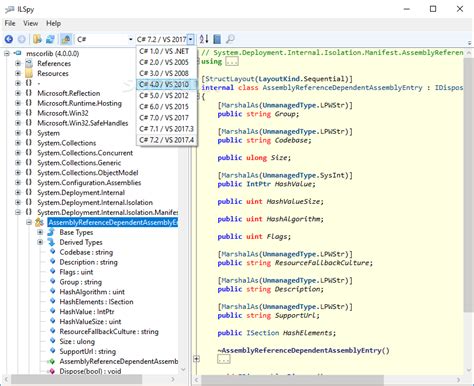
Task: Click the blue book toolbar icon
Action: click(217, 39)
